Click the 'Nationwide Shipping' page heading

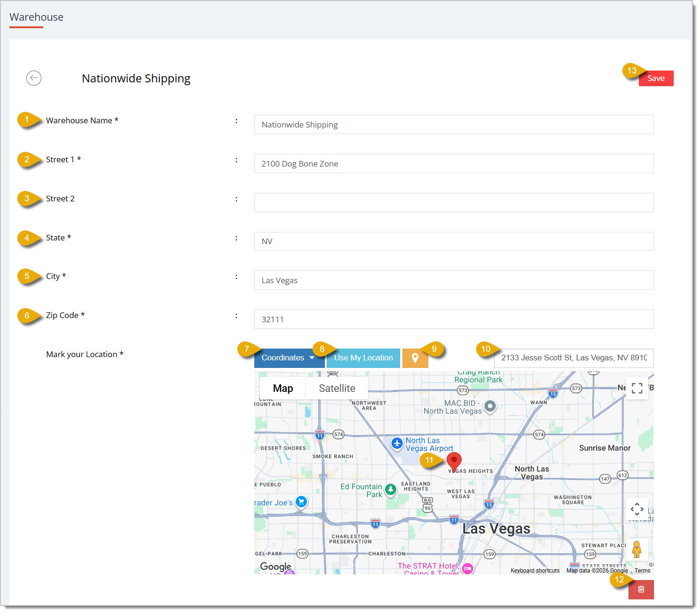click(136, 79)
